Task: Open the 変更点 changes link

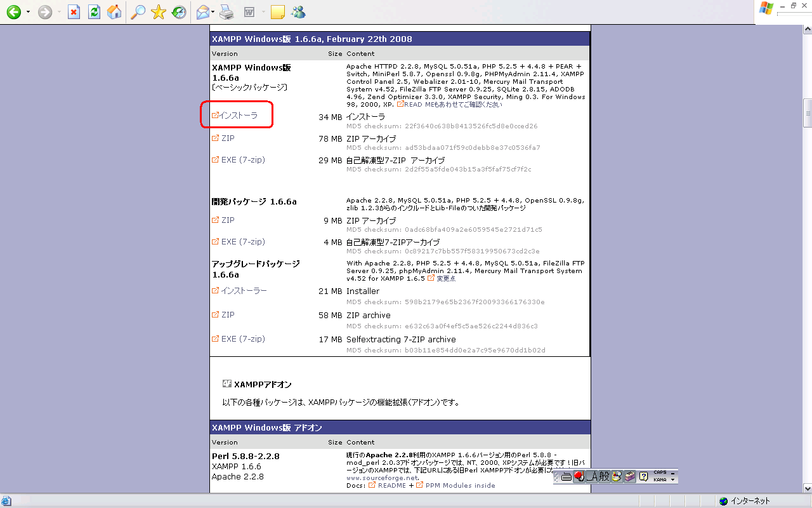Action: 446,279
